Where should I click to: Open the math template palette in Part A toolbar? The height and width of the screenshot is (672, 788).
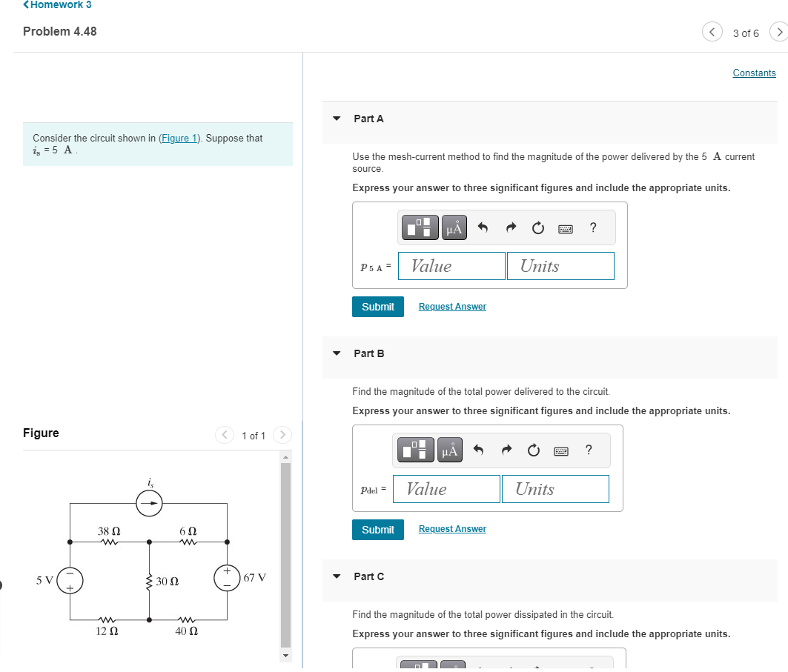tap(420, 227)
